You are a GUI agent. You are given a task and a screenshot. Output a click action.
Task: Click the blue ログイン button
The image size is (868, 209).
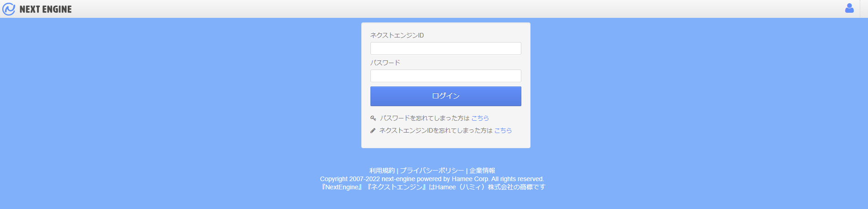[x=445, y=96]
